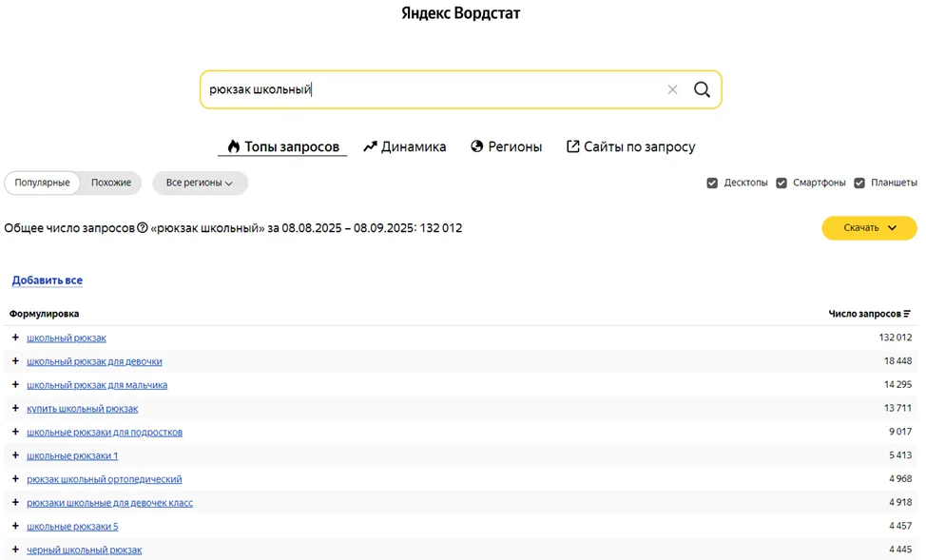Click plus next to 'рюкзак школьный ортопедический'
This screenshot has height=560, width=926.
tap(15, 479)
